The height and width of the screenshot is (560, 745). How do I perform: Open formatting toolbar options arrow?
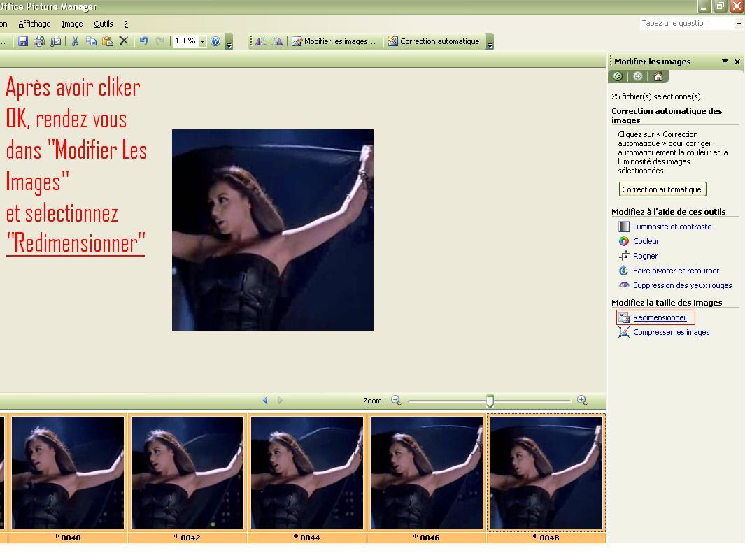[490, 42]
